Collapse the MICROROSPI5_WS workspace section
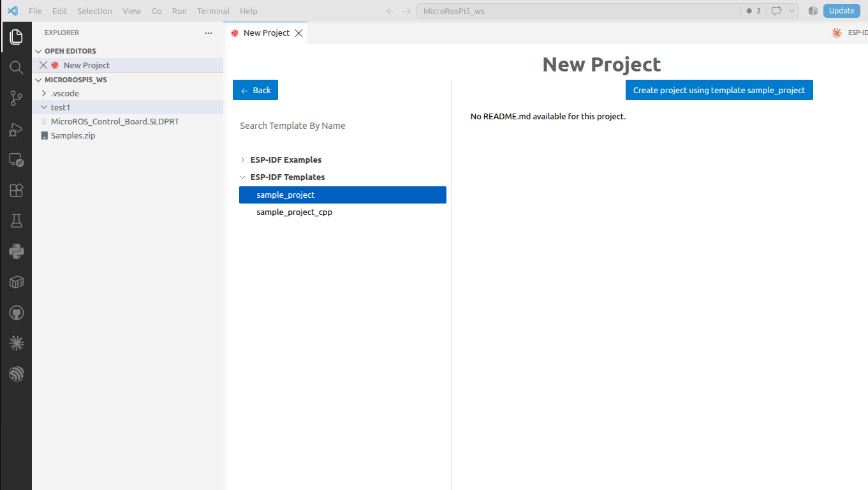 (x=38, y=80)
